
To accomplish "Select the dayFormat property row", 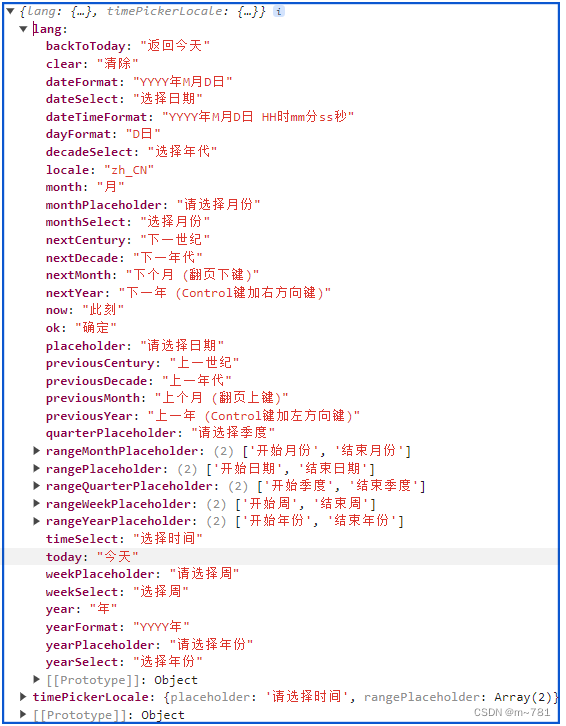I will pos(103,134).
